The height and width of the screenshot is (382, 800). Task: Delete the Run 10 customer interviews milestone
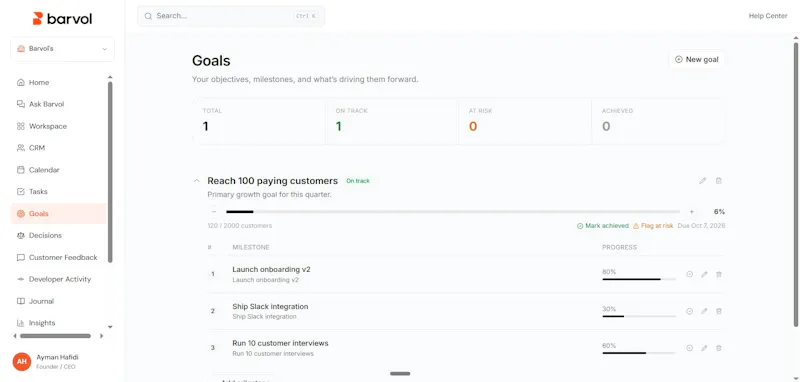point(719,348)
